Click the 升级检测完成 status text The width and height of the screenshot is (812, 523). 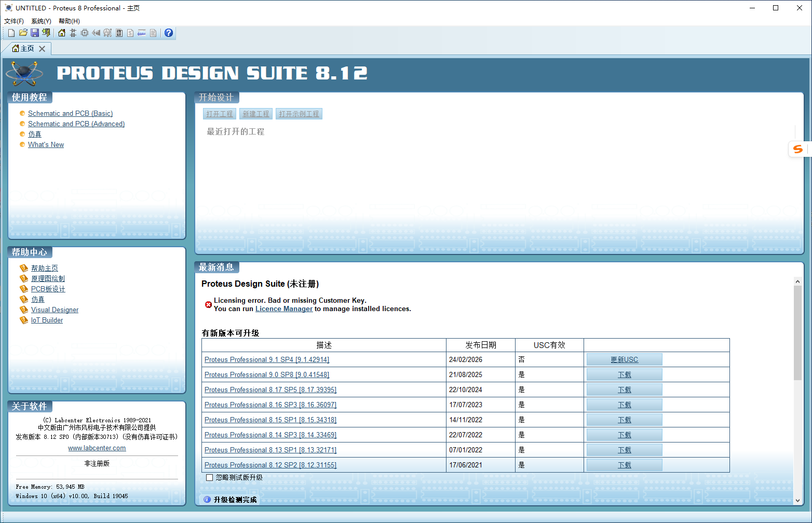pos(235,500)
